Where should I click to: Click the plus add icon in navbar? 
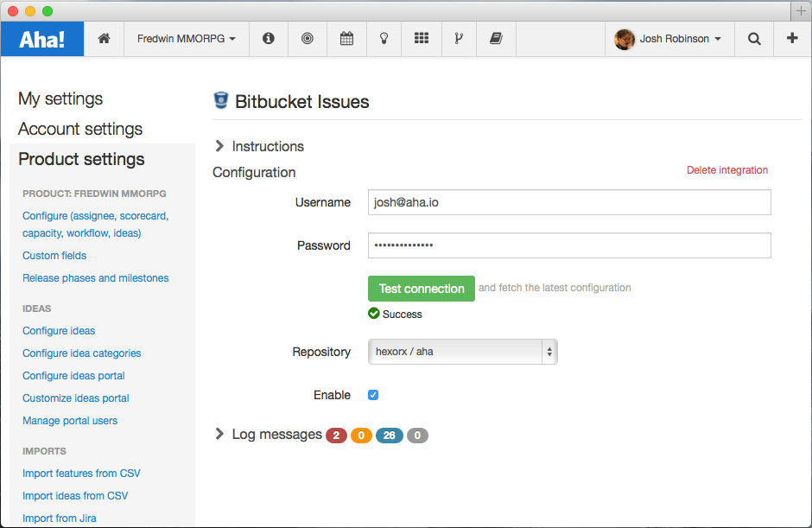click(792, 38)
